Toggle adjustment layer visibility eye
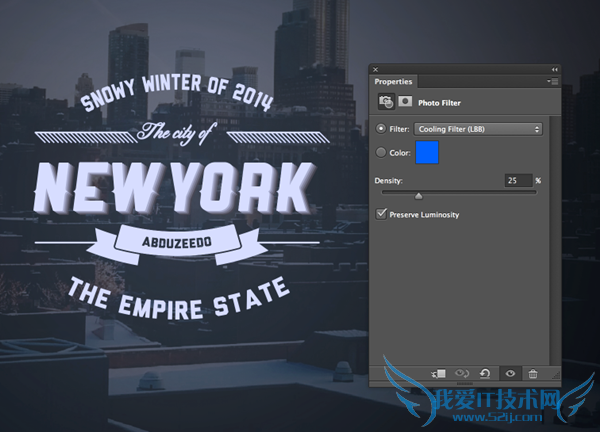600x432 pixels. coord(509,373)
